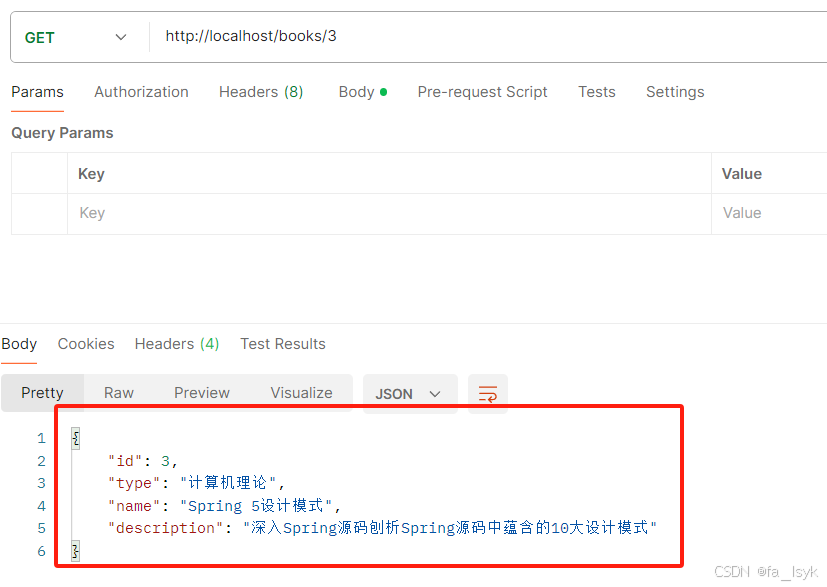Open the Settings tab
The height and width of the screenshot is (587, 827).
click(x=675, y=92)
